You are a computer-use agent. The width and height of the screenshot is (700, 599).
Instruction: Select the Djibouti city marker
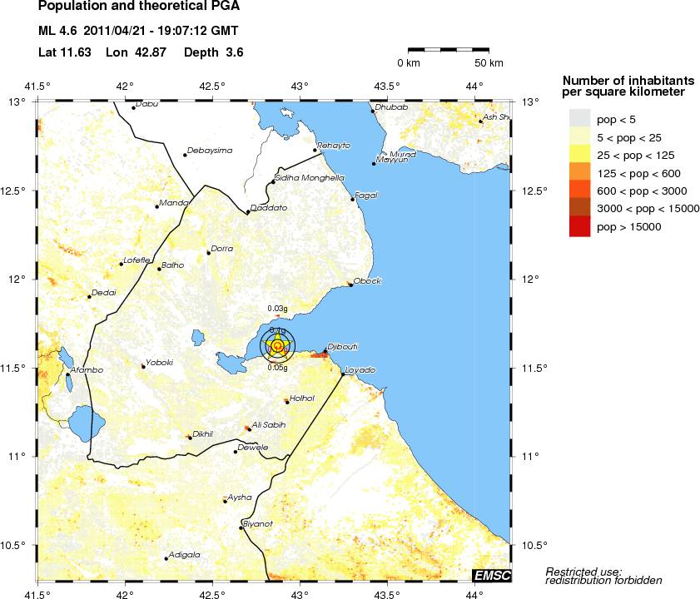(326, 352)
